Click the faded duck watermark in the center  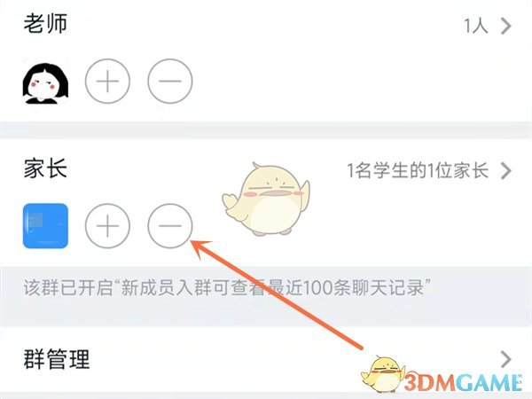[266, 199]
